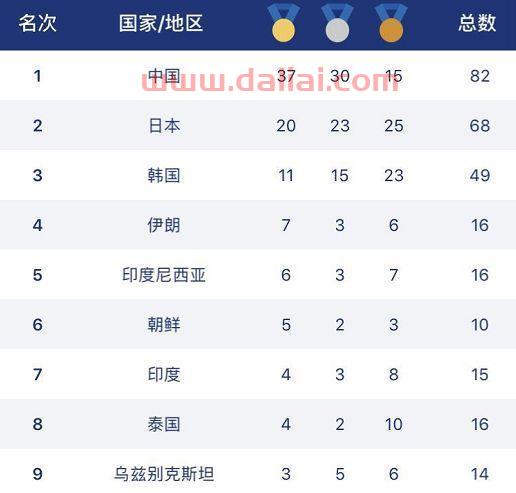This screenshot has height=493, width=516.
Task: Click Korea's bronze medal count 23
Action: pyautogui.click(x=394, y=175)
